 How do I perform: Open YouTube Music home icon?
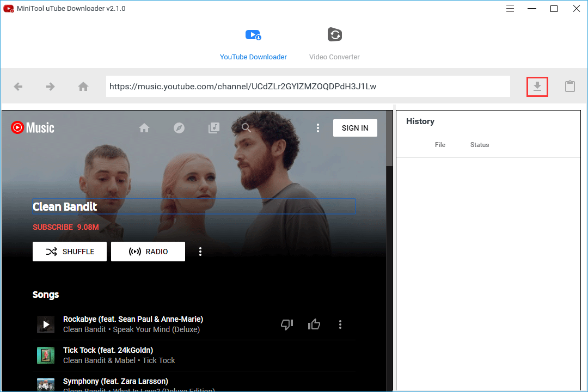tap(144, 128)
